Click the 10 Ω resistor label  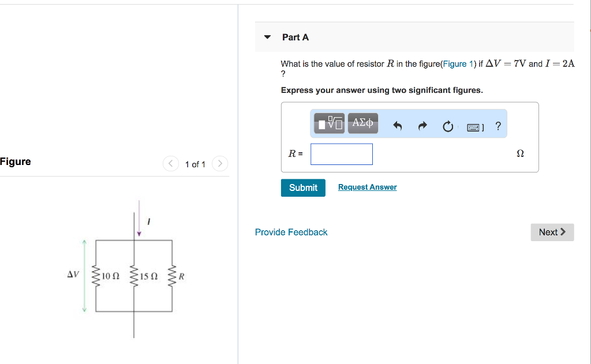(110, 276)
